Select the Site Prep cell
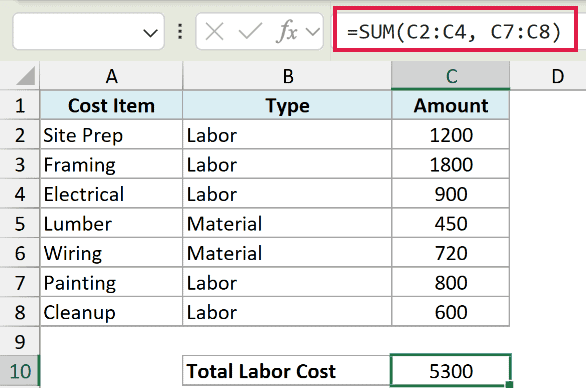The image size is (586, 388). coord(111,135)
